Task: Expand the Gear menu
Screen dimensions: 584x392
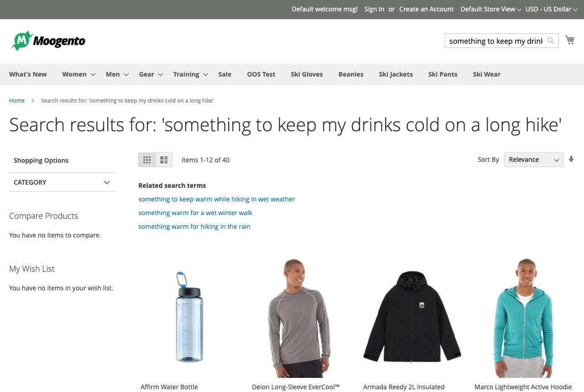Action: click(x=151, y=74)
